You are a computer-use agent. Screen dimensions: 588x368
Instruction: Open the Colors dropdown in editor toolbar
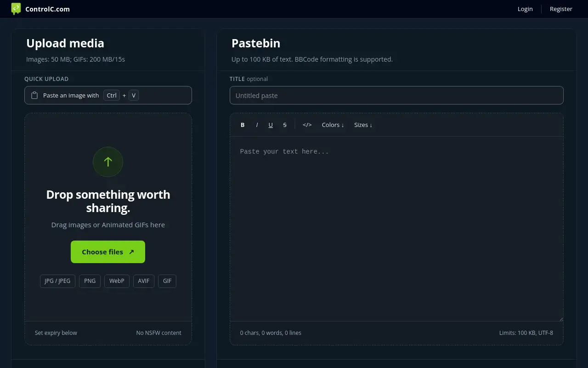(333, 125)
